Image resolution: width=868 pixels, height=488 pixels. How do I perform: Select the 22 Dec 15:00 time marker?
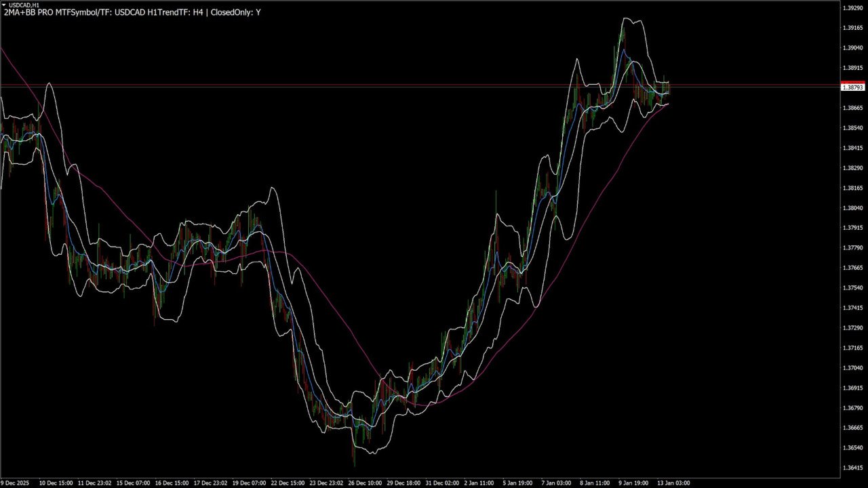[x=288, y=483]
